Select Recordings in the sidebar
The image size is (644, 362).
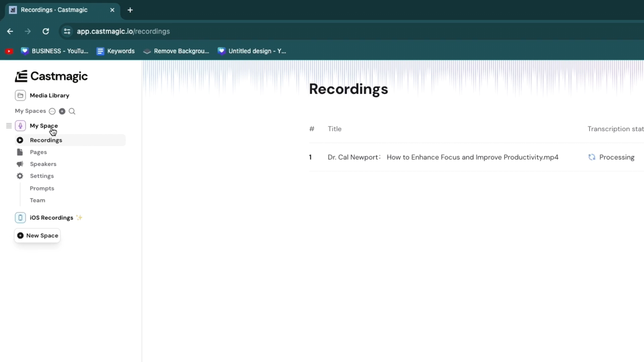point(46,140)
